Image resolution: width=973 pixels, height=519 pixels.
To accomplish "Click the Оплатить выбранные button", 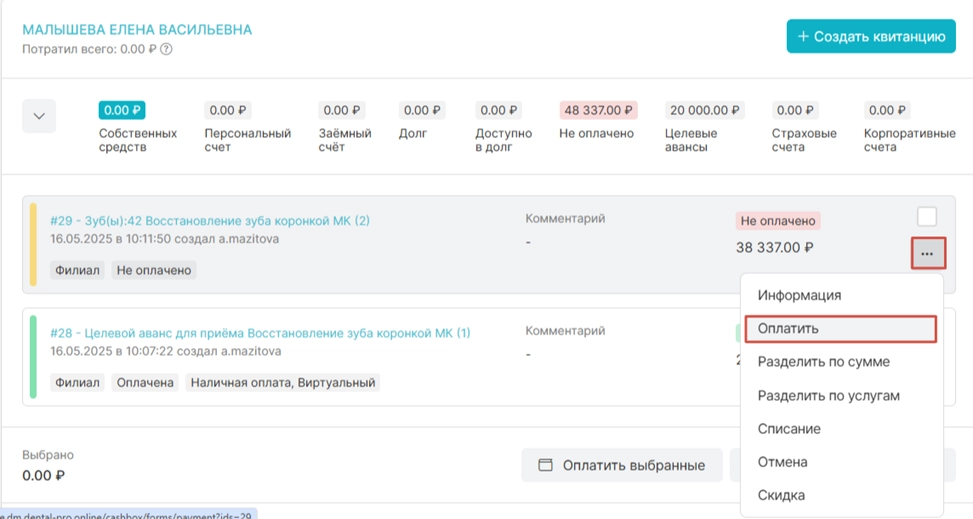I will (x=621, y=465).
